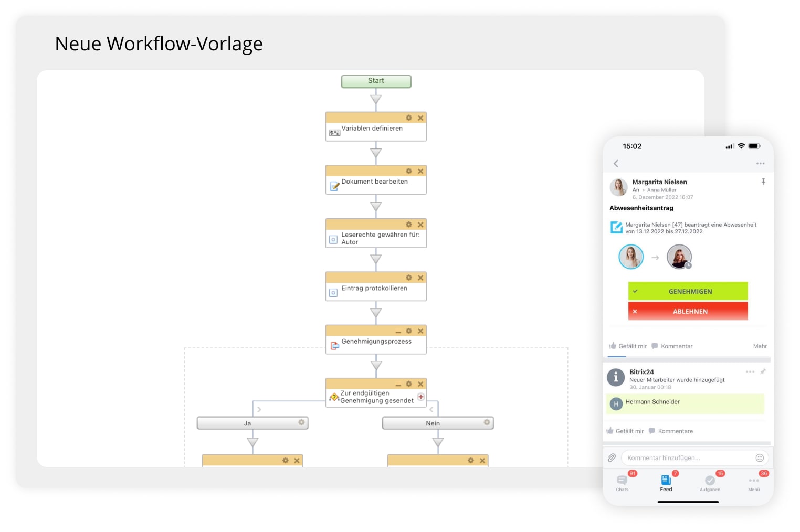Screen dimensions: 800x532
Task: Click insertion arrow below Start node
Action: point(376,99)
